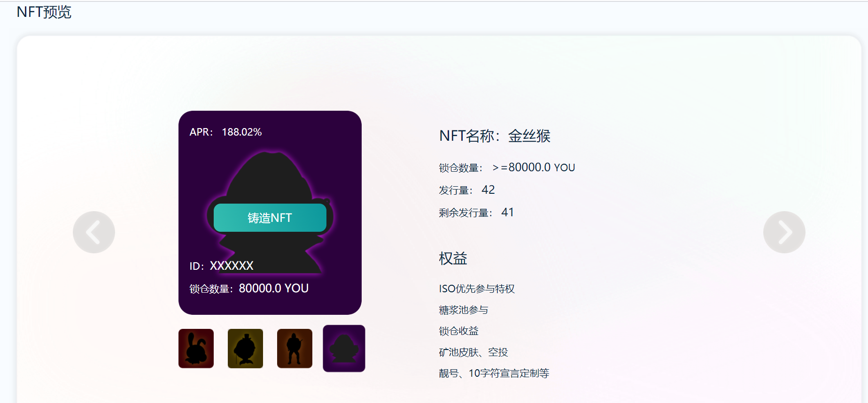Click card's 锁仓数量 80000.0 YOU text
This screenshot has height=403, width=868.
(x=249, y=289)
